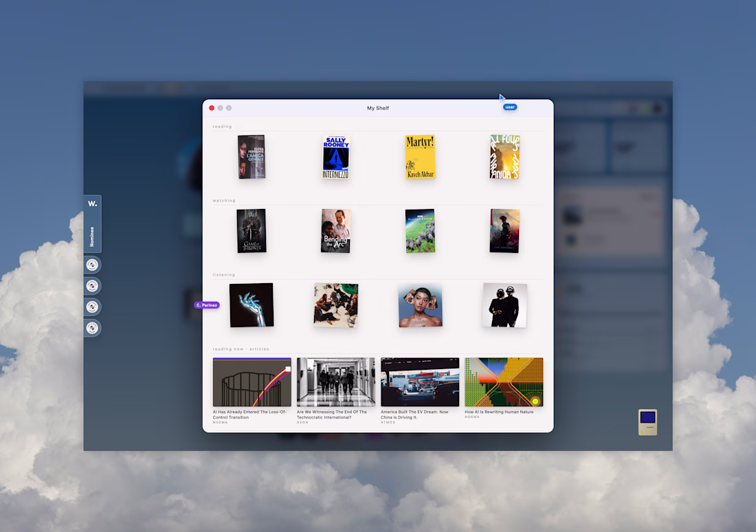Click the 'reading' section label
Screen dimensions: 756x532
222,126
